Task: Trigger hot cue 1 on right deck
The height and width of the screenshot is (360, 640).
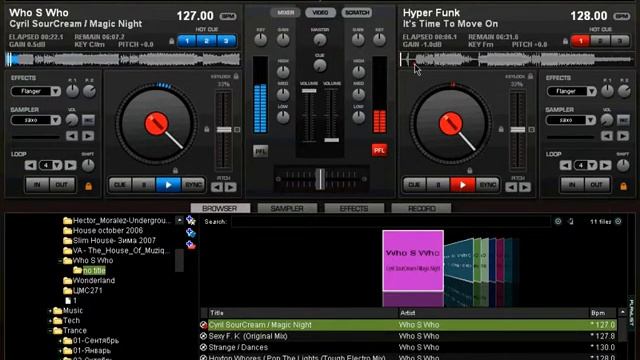Action: point(580,41)
